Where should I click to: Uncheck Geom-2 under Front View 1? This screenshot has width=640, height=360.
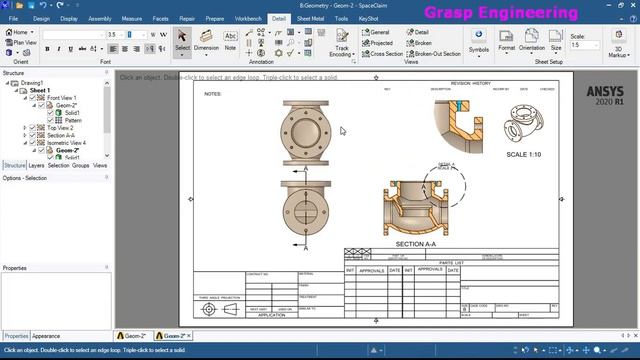41,105
